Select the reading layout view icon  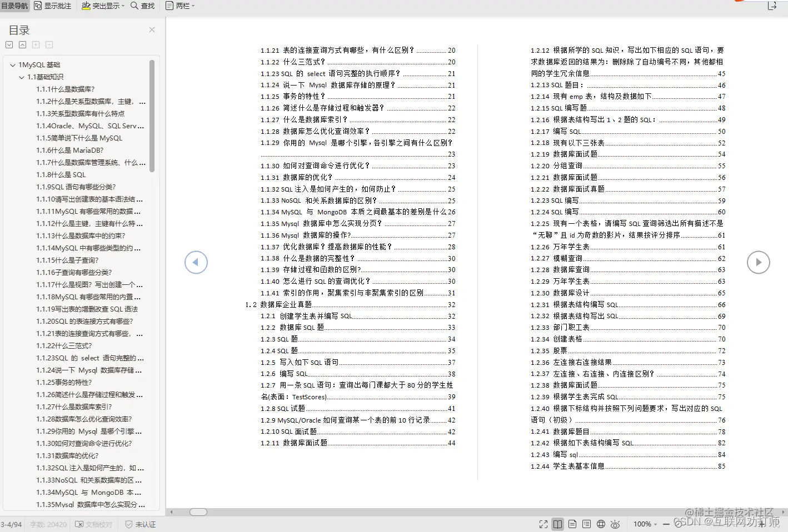(557, 524)
